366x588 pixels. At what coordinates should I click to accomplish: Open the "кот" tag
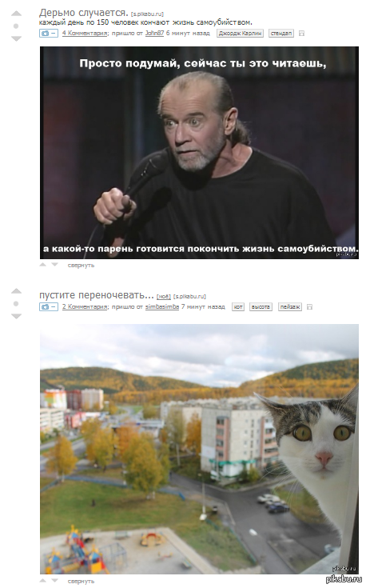(238, 306)
